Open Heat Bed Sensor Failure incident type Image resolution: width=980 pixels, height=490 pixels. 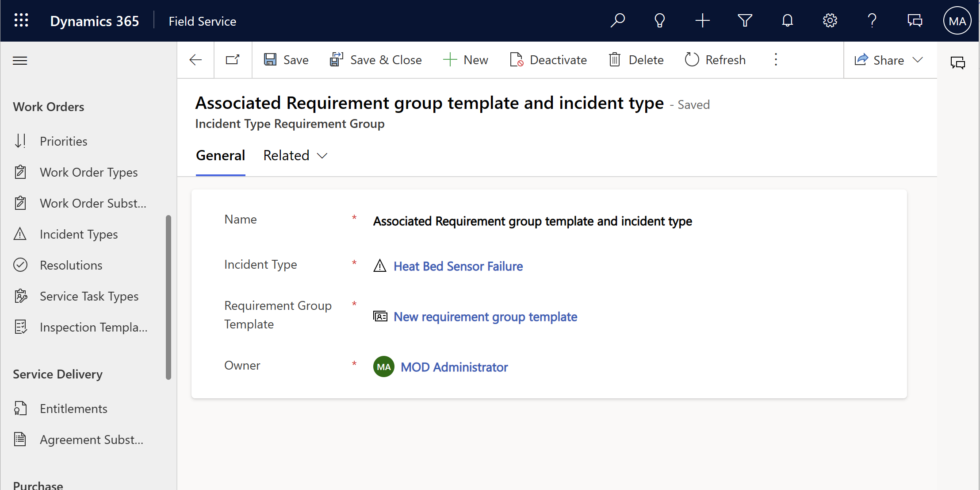tap(458, 266)
